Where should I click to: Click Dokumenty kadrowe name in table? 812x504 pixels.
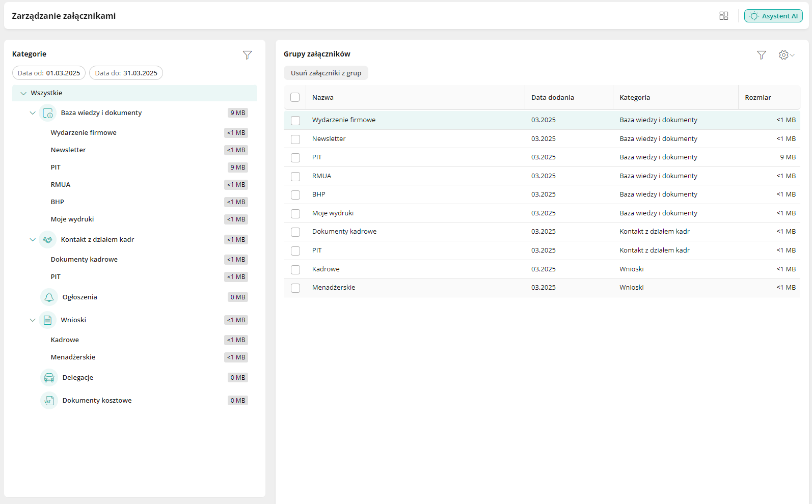pyautogui.click(x=344, y=232)
